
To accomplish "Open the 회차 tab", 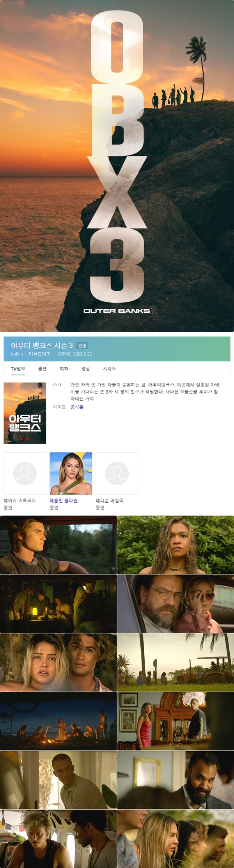I will click(x=64, y=368).
